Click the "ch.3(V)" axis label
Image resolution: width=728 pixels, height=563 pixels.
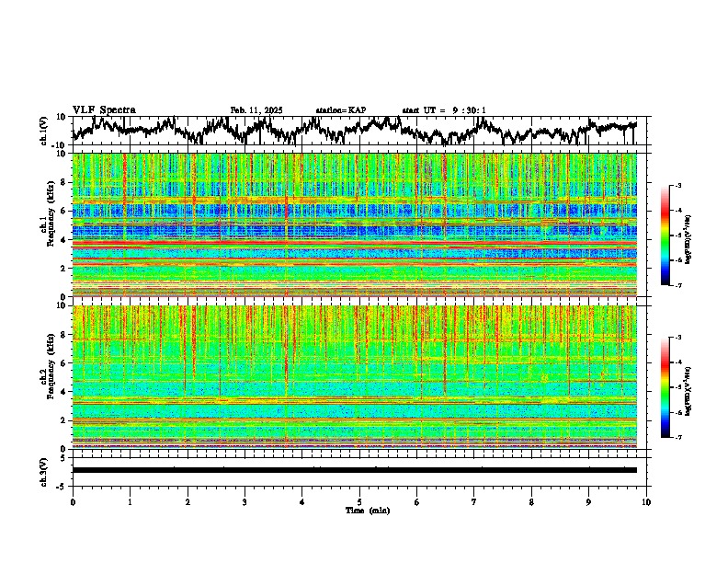[44, 472]
